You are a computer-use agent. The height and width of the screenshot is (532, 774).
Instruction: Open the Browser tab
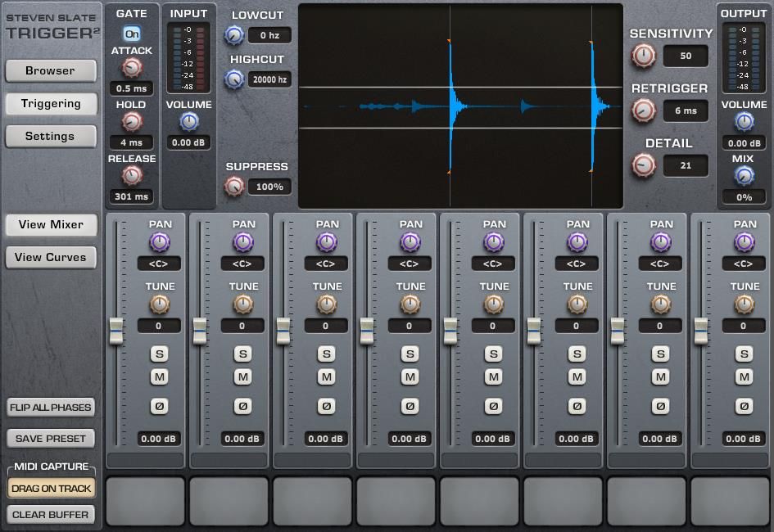click(51, 70)
